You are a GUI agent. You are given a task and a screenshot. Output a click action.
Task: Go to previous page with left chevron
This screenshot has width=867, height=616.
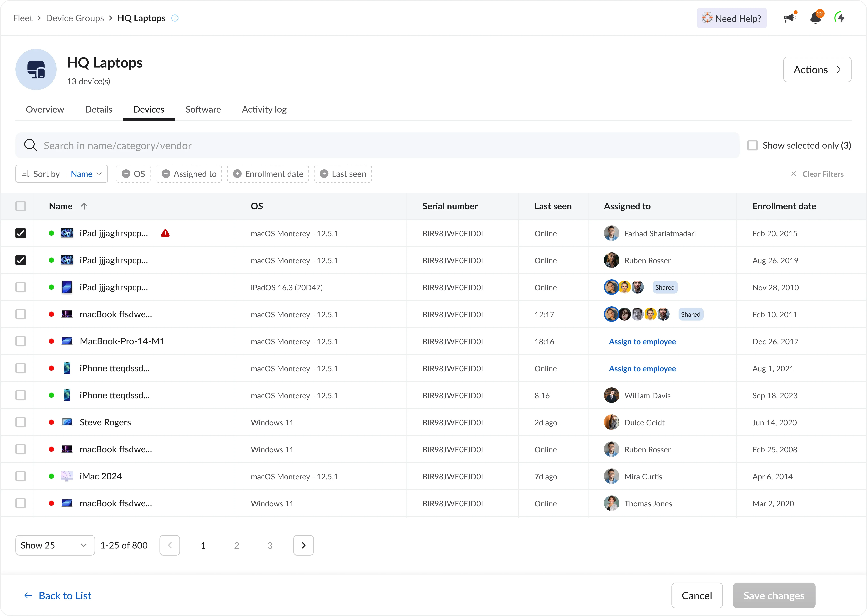point(170,545)
